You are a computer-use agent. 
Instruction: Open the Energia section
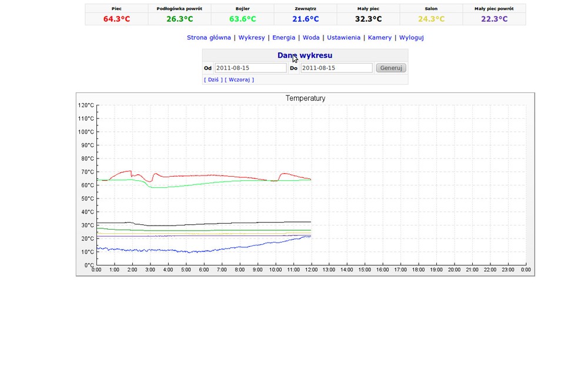pos(283,38)
